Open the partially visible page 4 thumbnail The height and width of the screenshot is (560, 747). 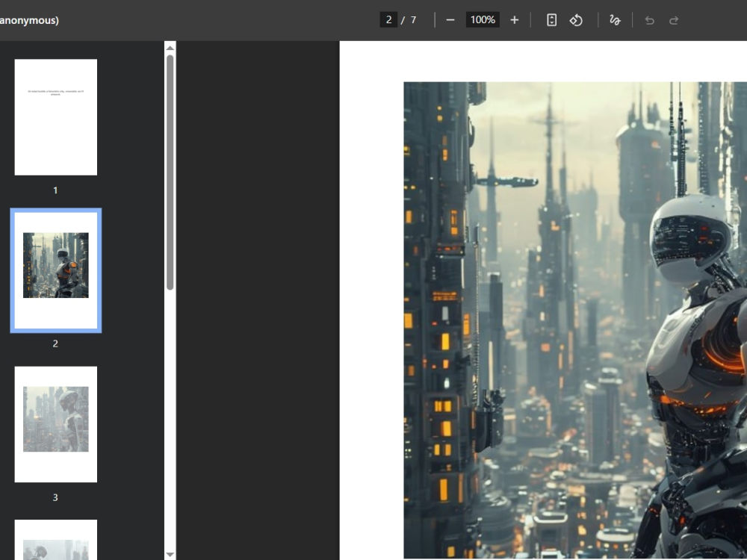click(x=56, y=540)
